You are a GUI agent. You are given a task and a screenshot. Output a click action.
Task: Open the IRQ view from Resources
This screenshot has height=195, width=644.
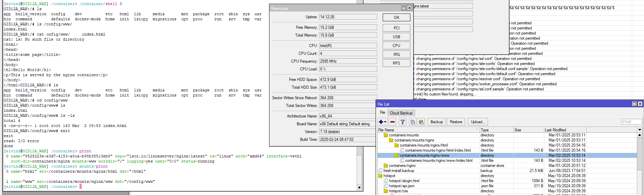[396, 55]
